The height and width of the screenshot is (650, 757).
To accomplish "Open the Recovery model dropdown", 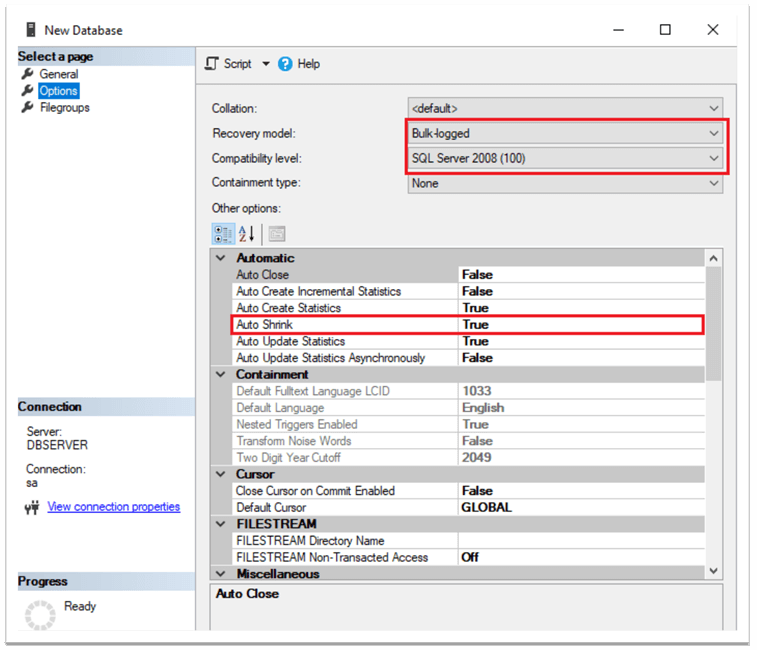I will 565,133.
